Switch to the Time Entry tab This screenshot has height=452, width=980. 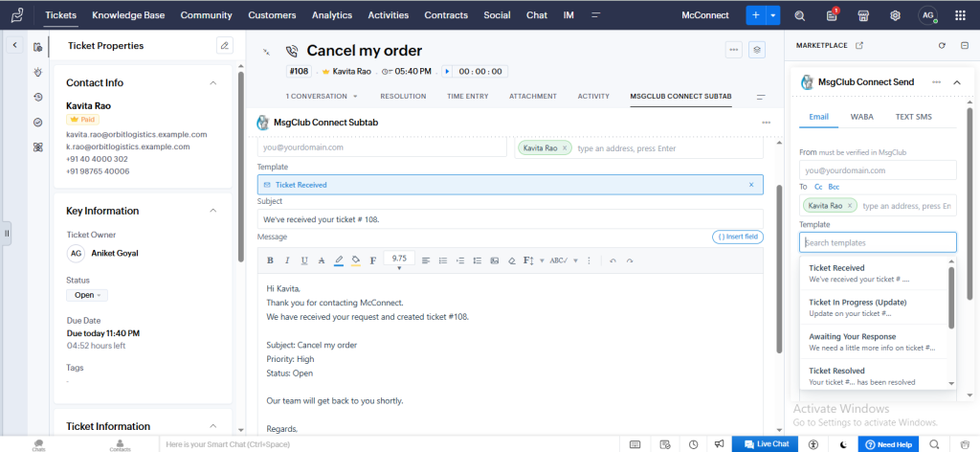[467, 97]
